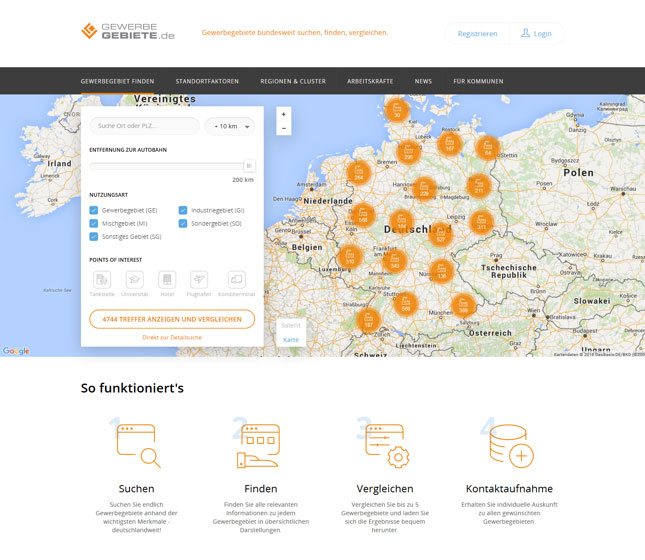This screenshot has height=560, width=645.
Task: Click the Gewerbegebiete.de logo
Action: pos(128,31)
